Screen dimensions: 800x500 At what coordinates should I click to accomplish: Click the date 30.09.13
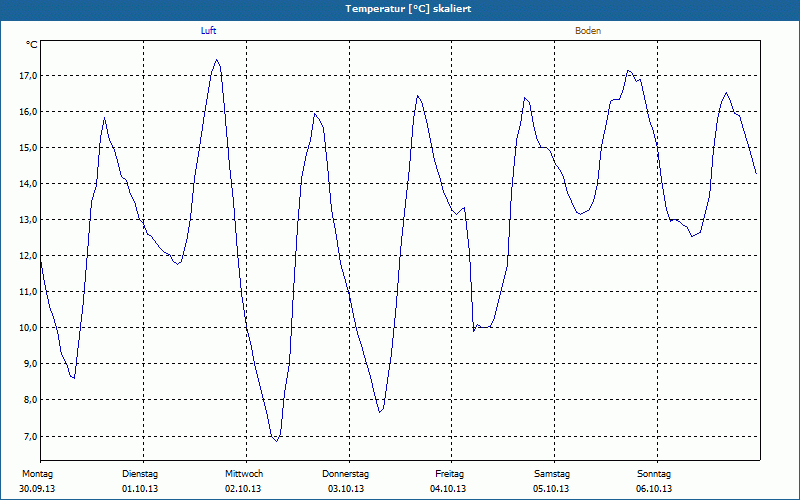click(37, 489)
